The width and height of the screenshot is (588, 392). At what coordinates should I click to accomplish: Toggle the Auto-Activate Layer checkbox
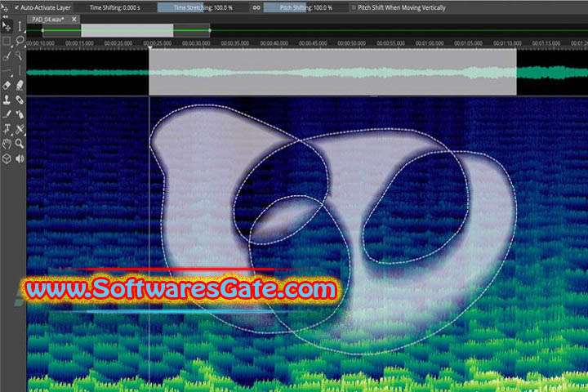click(x=16, y=7)
